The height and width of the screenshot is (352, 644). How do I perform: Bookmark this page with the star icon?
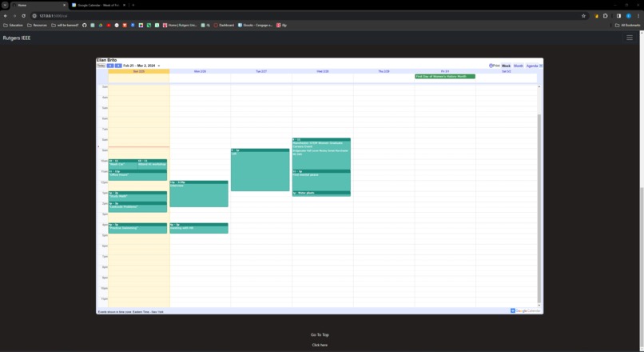tap(583, 16)
